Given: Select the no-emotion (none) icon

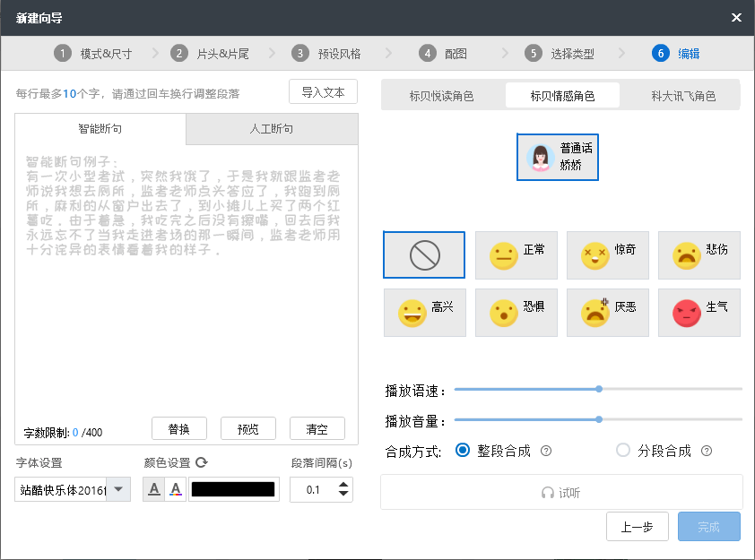Looking at the screenshot, I should pos(424,255).
